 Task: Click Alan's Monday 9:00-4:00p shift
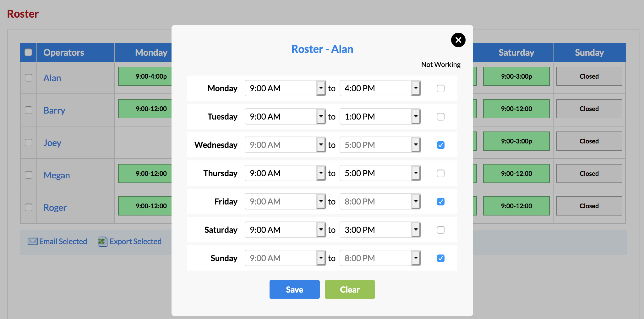145,76
